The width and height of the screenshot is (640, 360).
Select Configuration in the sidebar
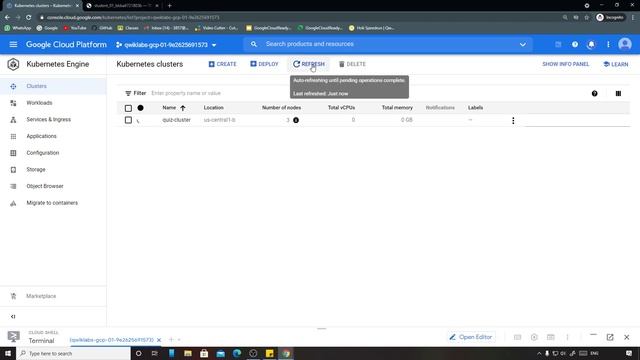pos(53,153)
